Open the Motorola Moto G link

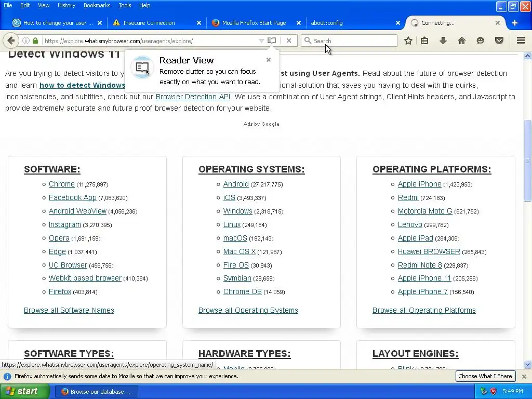pyautogui.click(x=425, y=211)
